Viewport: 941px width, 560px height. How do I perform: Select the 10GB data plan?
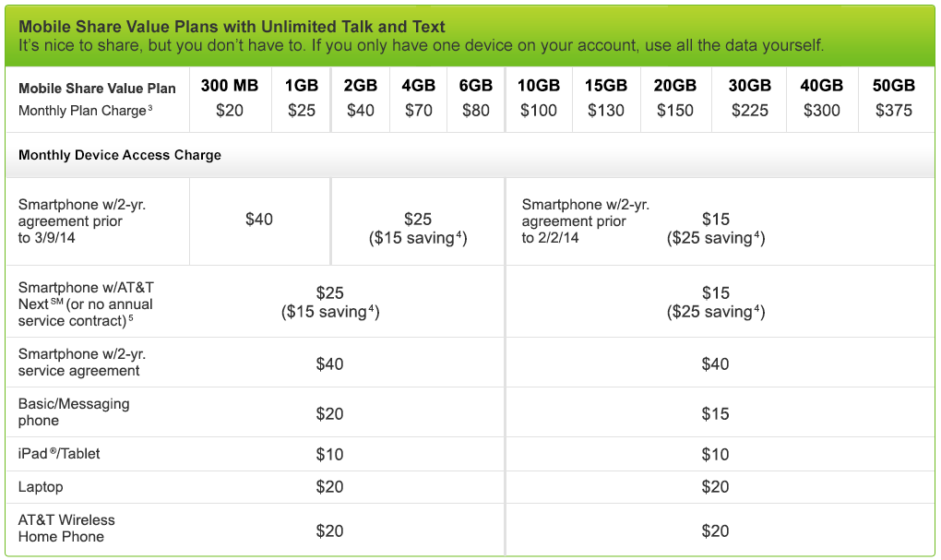tap(539, 86)
